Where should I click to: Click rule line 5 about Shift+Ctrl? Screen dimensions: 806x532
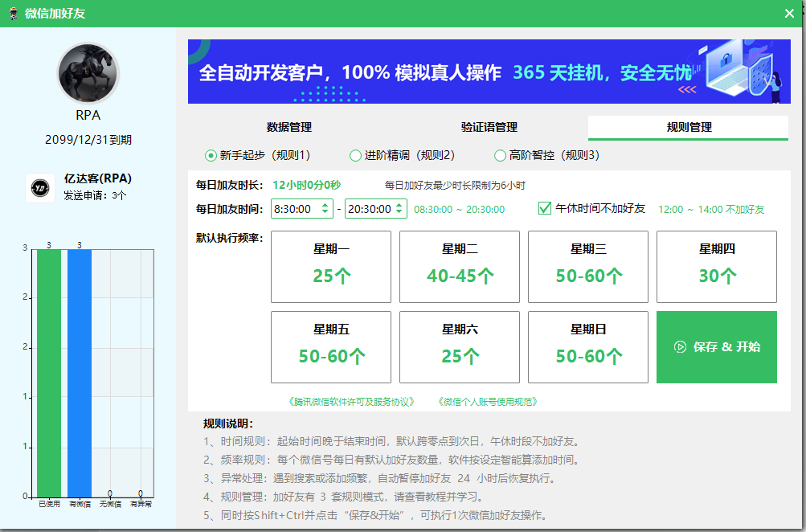(376, 516)
